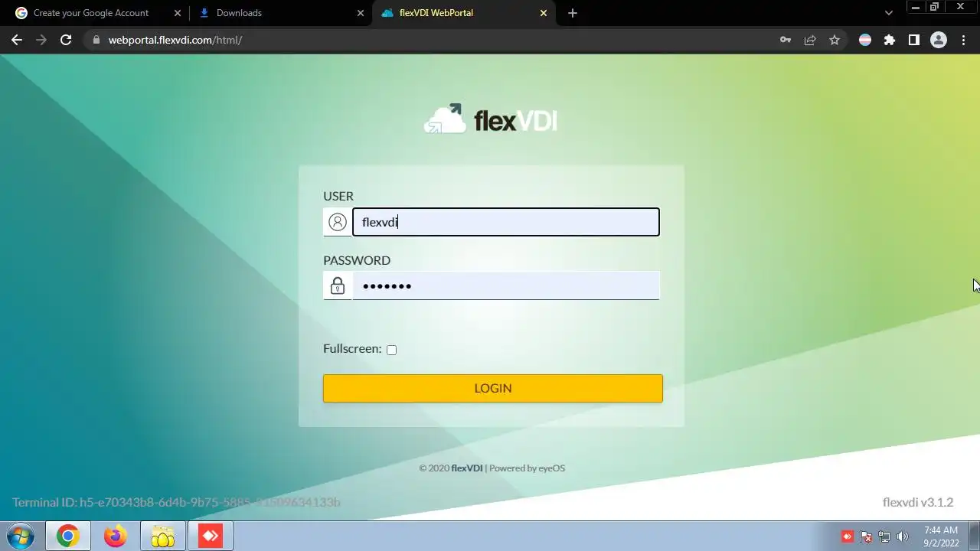980x551 pixels.
Task: Focus the PASSWORD input field
Action: tap(505, 285)
